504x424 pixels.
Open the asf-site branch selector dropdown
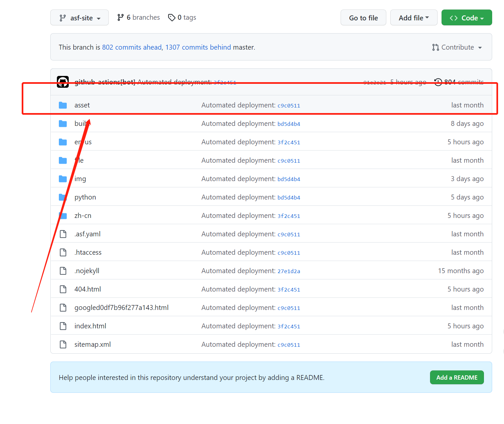coord(80,18)
